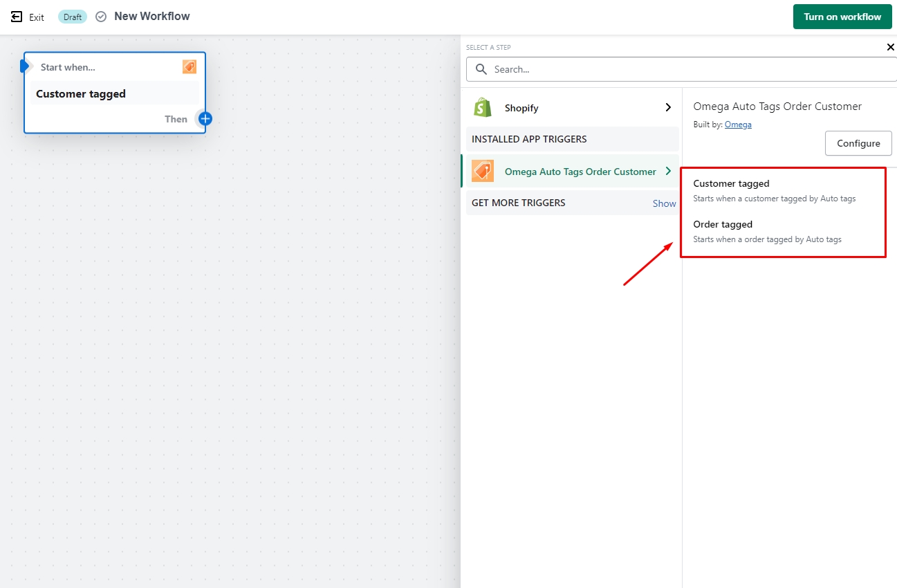Expand the Shopify triggers chevron
The image size is (897, 588).
coord(667,107)
